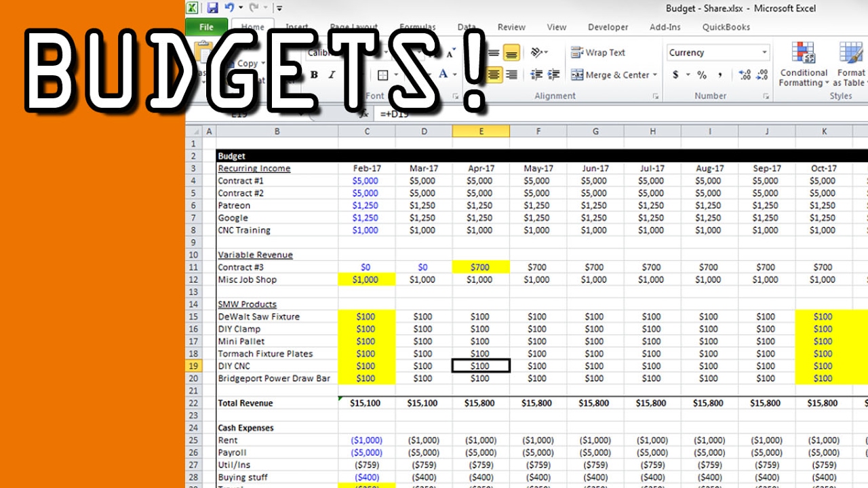Open the Number group dialog launcher
This screenshot has width=868, height=488.
(x=766, y=96)
